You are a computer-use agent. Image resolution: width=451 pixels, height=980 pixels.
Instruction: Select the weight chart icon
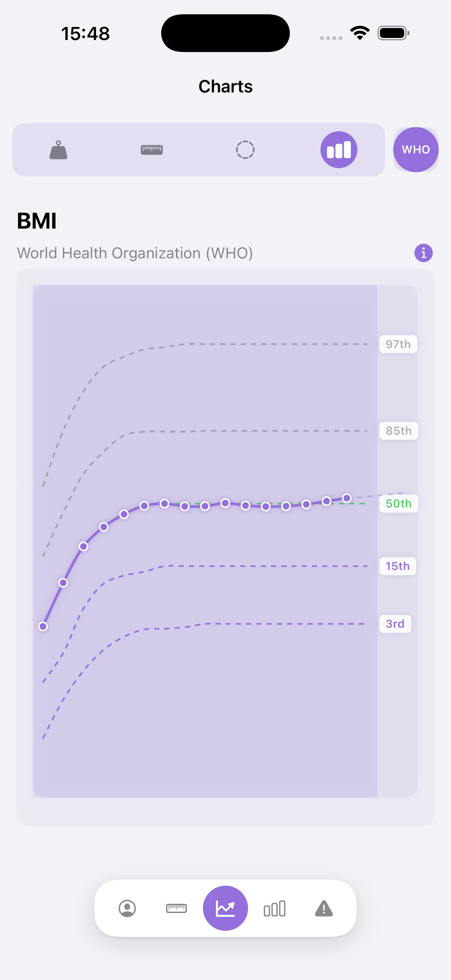[58, 150]
